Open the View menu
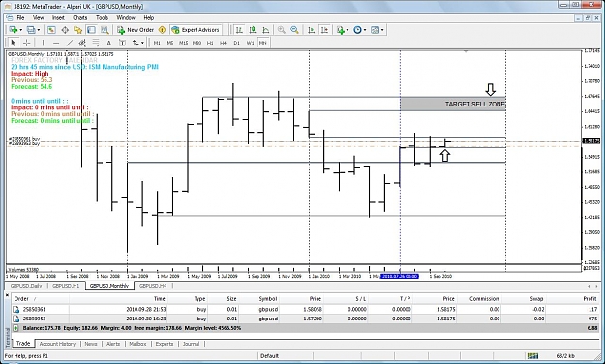Viewport: 605px width, 364px height. (38, 17)
